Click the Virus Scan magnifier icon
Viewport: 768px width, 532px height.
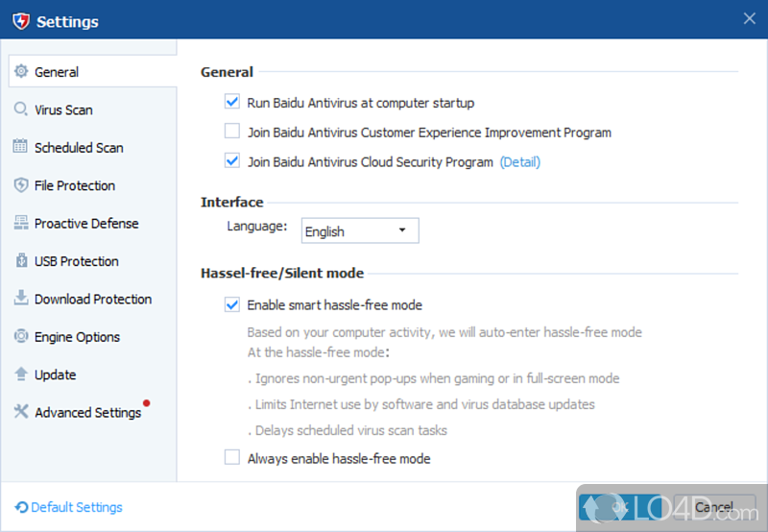pos(21,109)
